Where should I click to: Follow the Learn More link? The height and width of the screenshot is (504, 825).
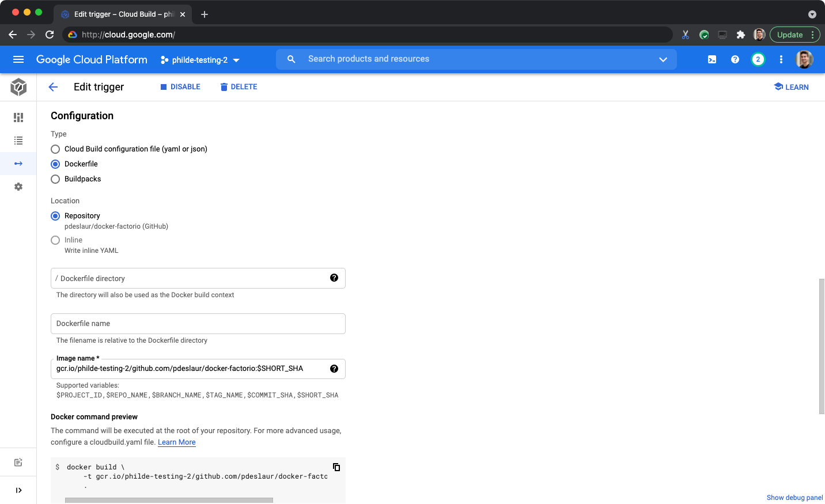coord(177,442)
